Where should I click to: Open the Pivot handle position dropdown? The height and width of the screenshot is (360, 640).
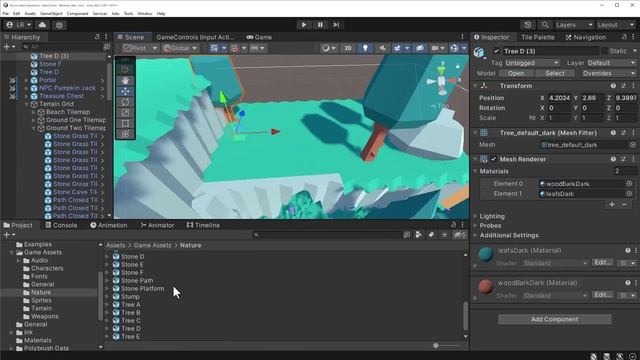point(140,48)
